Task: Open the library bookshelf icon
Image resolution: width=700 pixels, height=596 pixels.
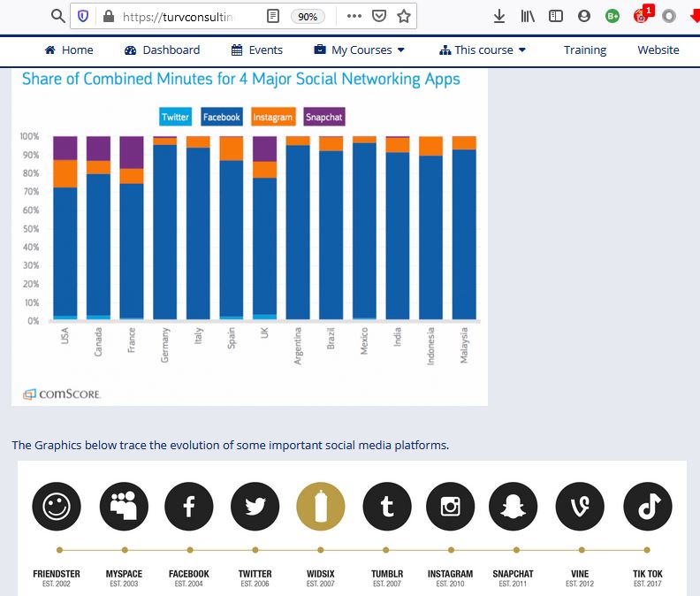Action: (528, 17)
